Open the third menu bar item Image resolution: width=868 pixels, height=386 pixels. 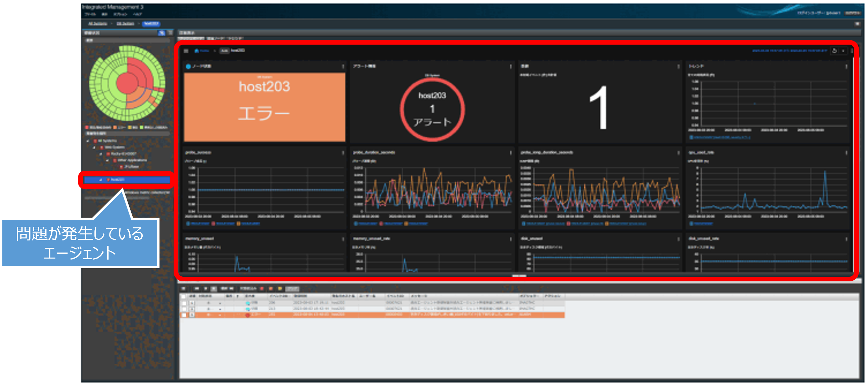[120, 14]
